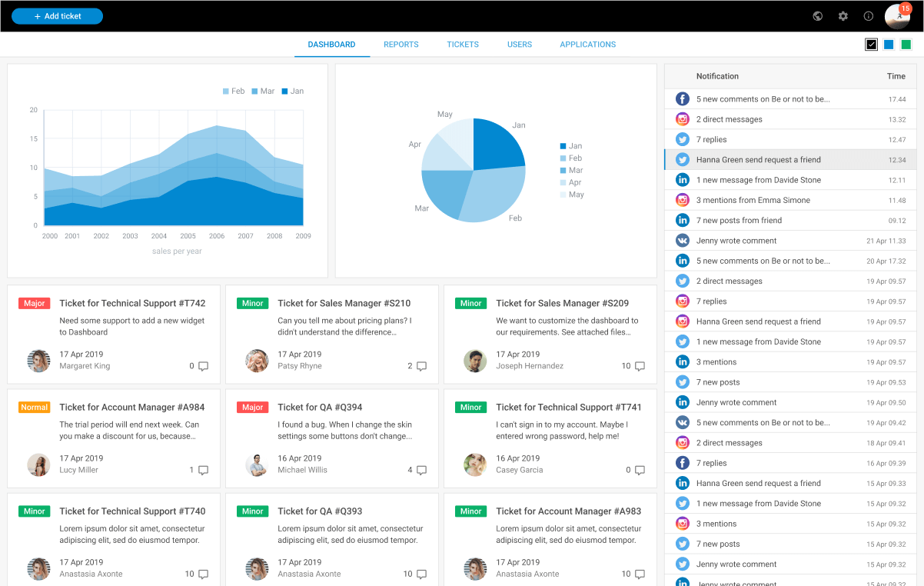Click comments icon on ticket #Q394
924x586 pixels.
(421, 470)
